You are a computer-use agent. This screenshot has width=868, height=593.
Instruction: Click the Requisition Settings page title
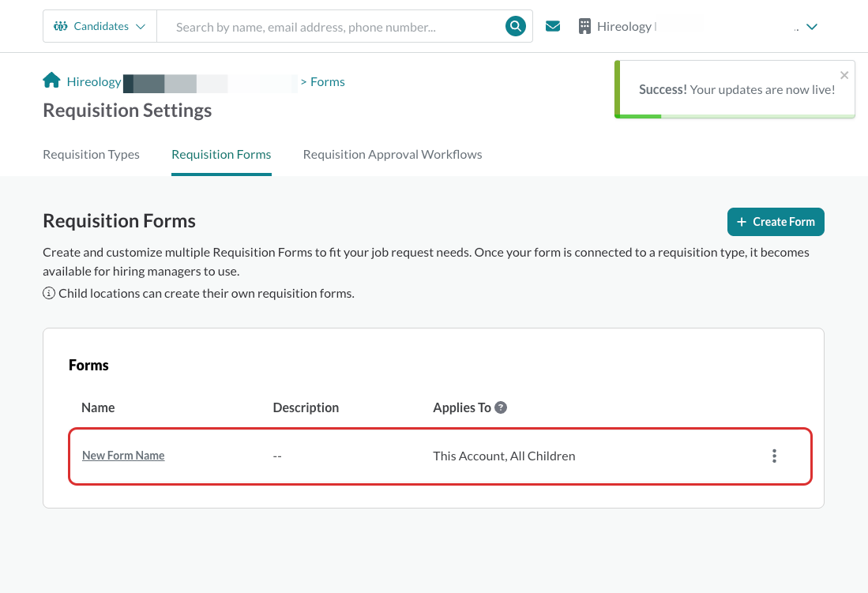tap(127, 111)
